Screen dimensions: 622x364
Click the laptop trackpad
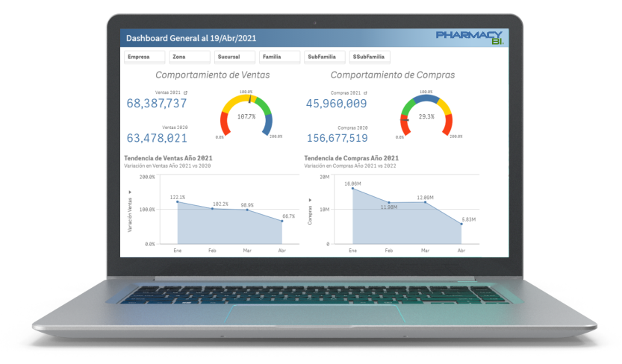coord(314,313)
